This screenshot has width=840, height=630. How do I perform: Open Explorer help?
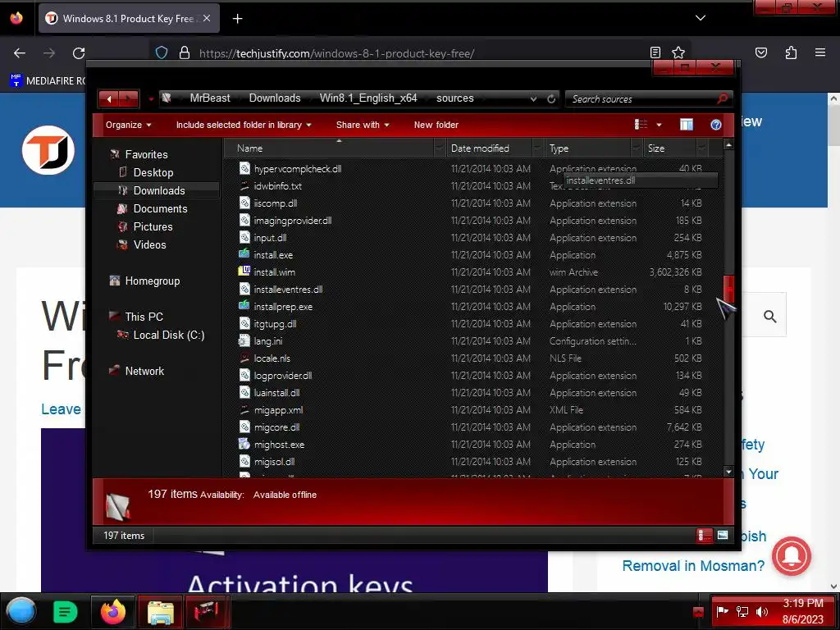715,125
